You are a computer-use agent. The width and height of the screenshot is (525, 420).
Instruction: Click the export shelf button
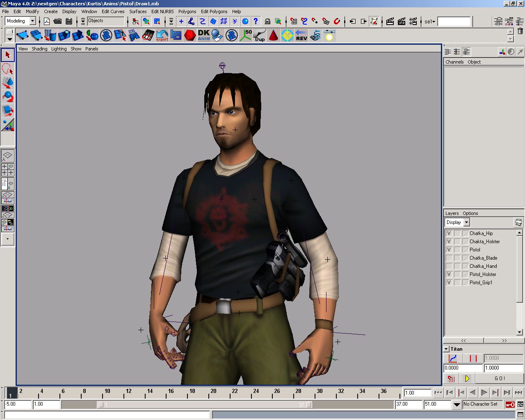pos(162,35)
